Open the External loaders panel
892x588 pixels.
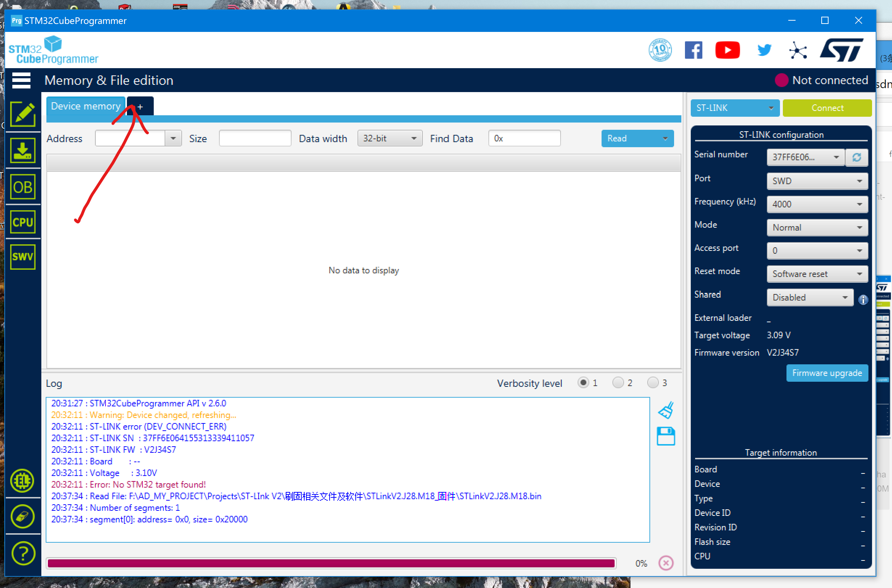click(x=22, y=480)
